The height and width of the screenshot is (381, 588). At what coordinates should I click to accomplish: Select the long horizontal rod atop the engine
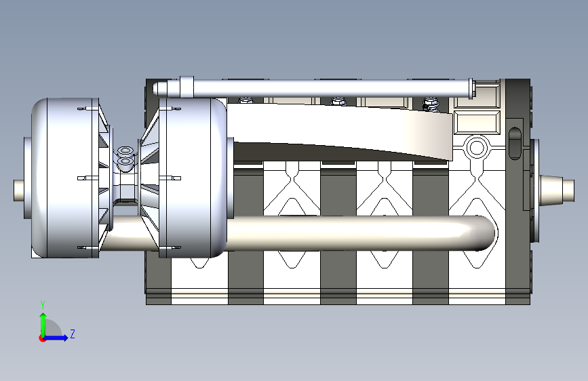point(313,89)
